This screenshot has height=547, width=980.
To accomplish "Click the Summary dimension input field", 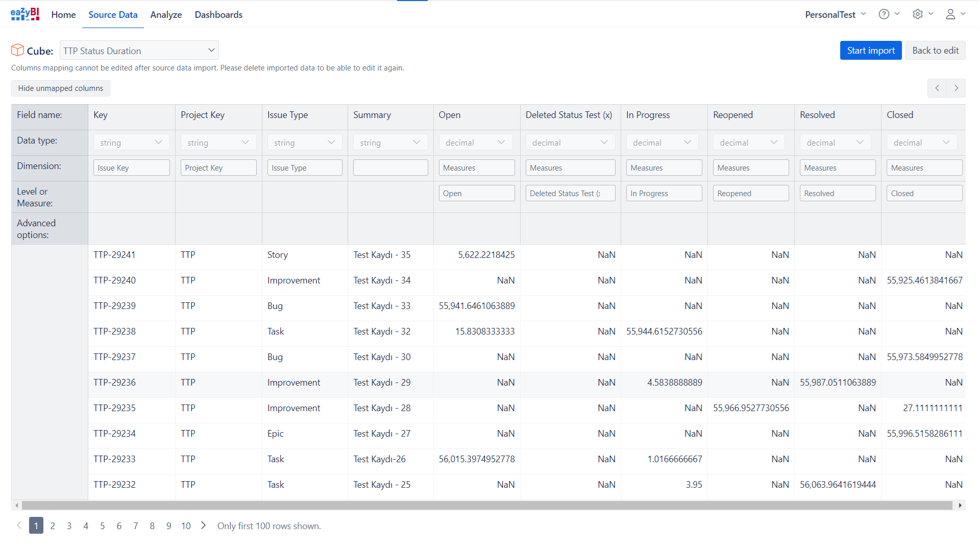I will point(390,168).
